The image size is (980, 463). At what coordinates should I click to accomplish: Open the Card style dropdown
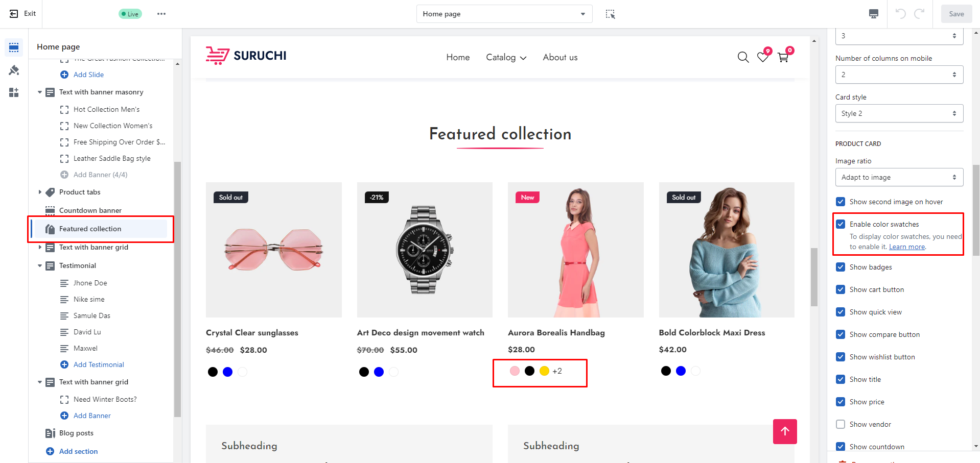coord(899,113)
